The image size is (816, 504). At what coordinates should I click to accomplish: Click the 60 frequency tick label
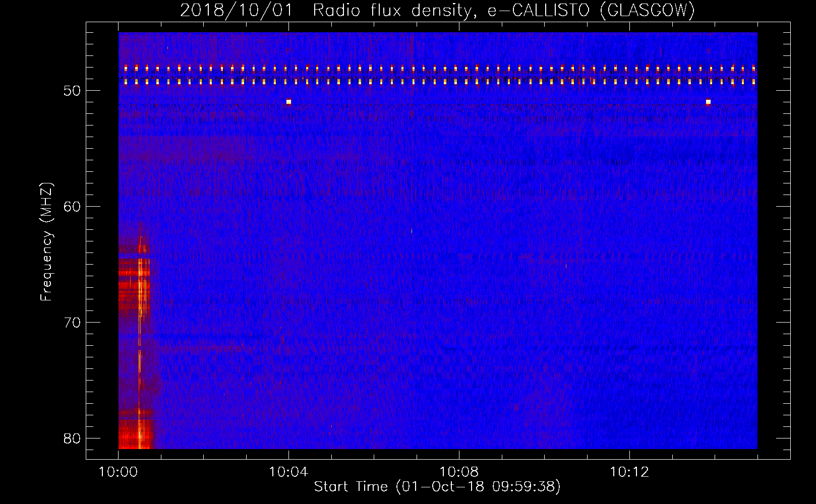click(x=73, y=207)
